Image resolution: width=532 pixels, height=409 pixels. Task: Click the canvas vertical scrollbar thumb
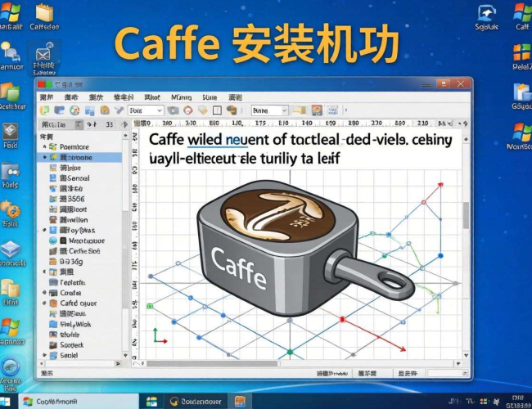pos(467,215)
